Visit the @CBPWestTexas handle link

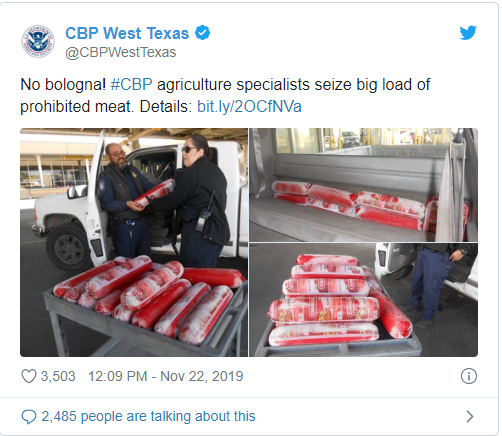[x=121, y=52]
